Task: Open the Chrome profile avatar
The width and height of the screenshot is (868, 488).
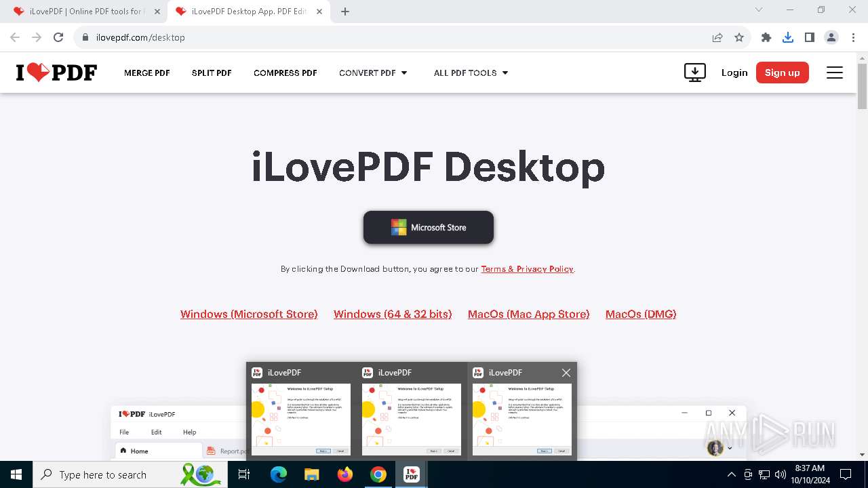Action: pos(831,37)
